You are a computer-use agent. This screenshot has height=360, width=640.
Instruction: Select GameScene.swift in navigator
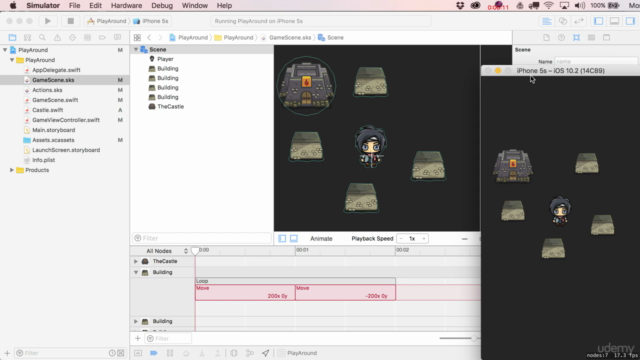click(x=55, y=100)
